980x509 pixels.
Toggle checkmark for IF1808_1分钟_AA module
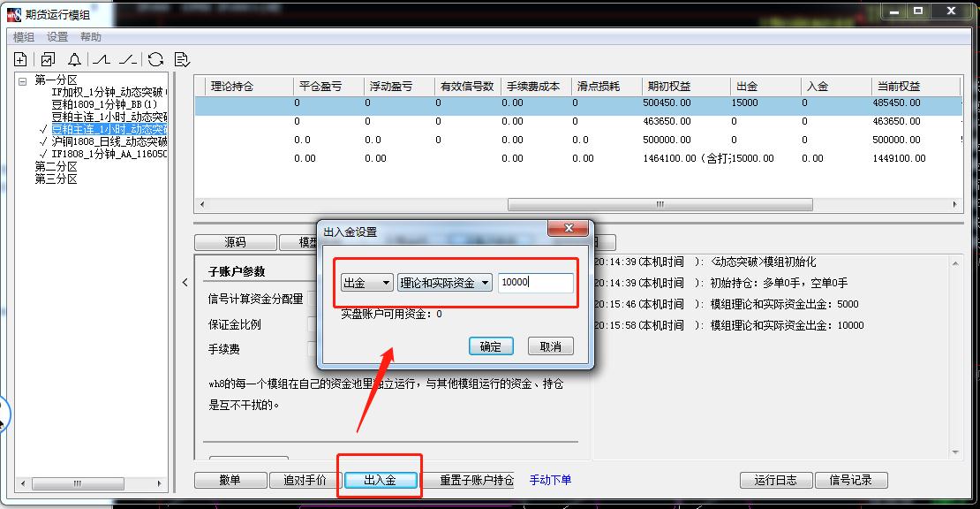coord(43,154)
